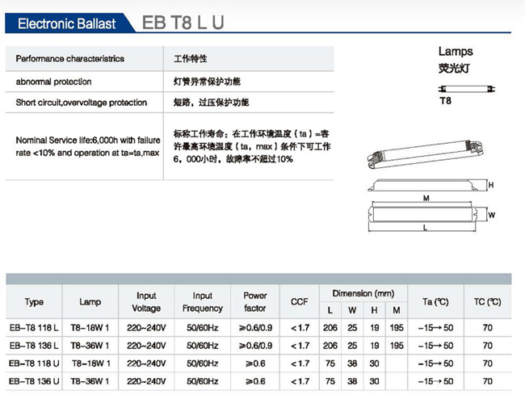Screen dimensions: 525x420
Task: Click the CCF column header
Action: tap(299, 302)
